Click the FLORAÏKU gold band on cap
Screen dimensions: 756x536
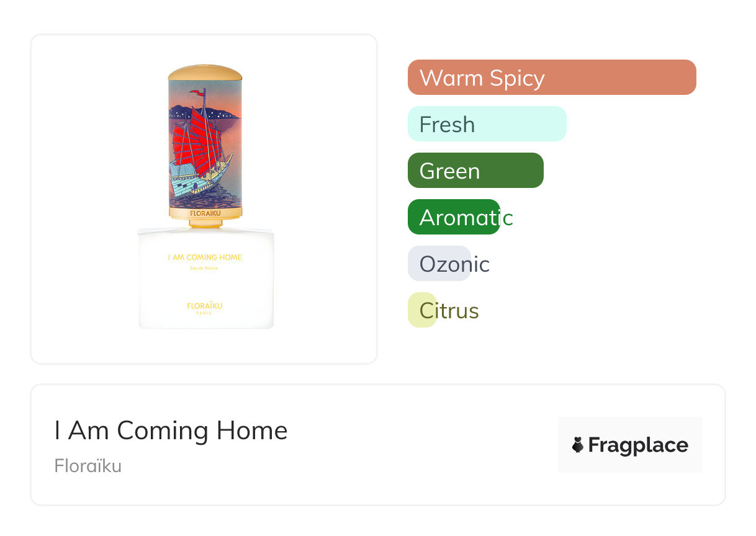pos(205,213)
